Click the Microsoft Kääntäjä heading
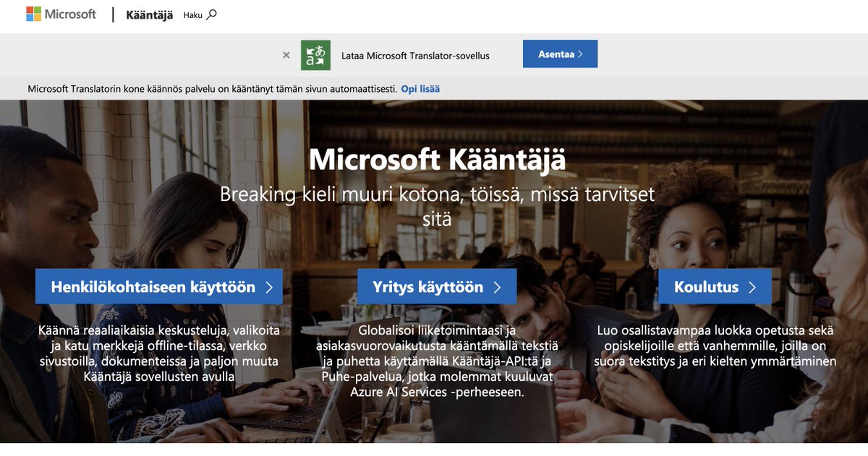Viewport: 868px width, 456px height. pos(437,160)
